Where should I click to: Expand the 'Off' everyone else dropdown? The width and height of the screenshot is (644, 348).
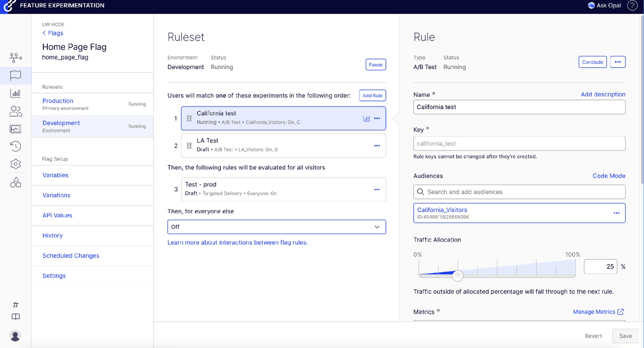[277, 227]
